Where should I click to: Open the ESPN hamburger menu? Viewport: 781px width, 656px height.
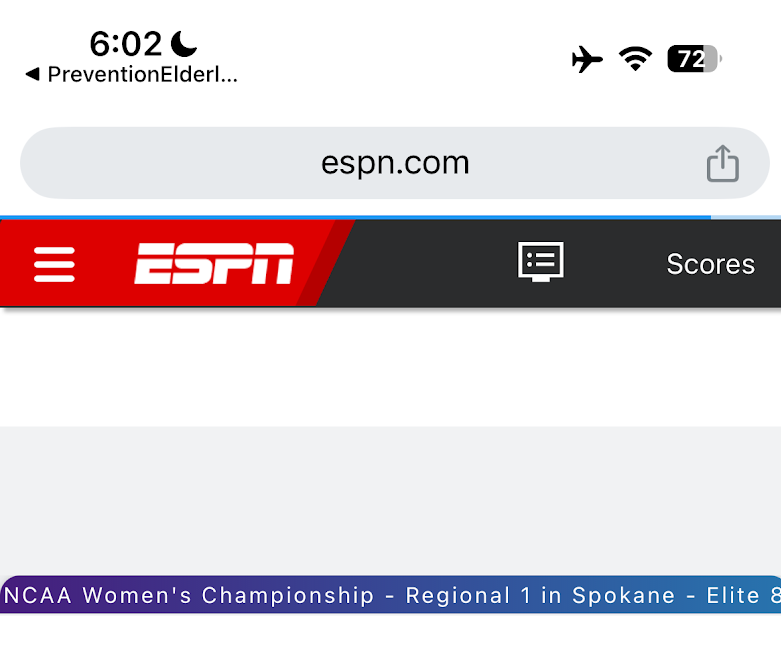coord(54,264)
